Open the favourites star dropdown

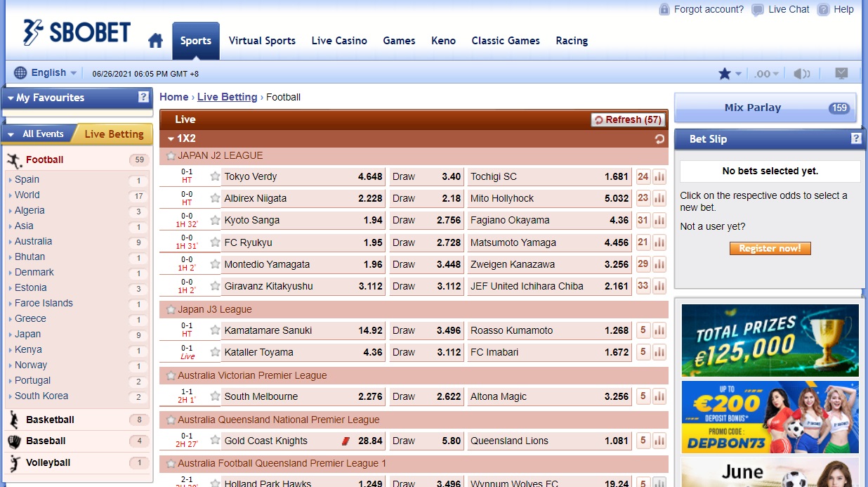click(730, 72)
